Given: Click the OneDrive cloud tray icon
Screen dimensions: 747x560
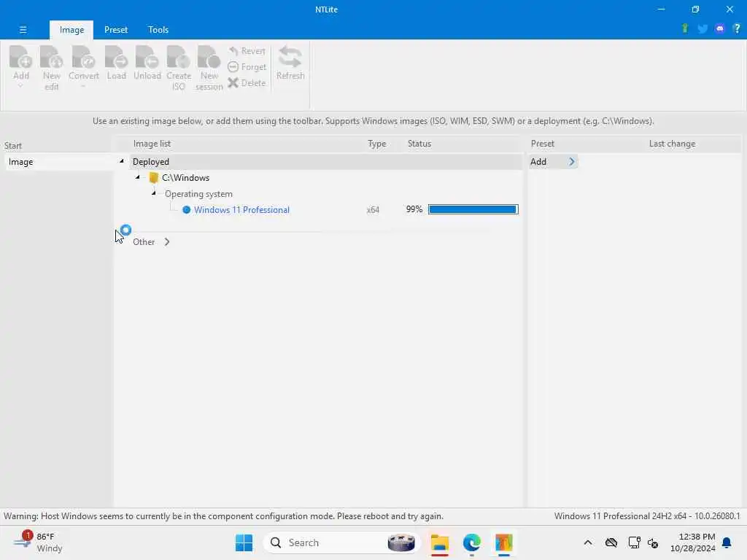Looking at the screenshot, I should [x=611, y=542].
